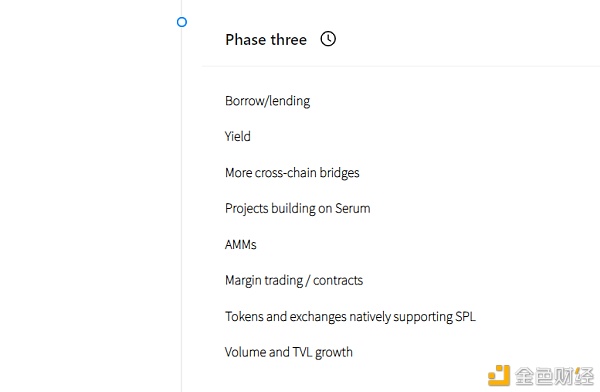Open More cross-chain bridges entry
This screenshot has width=600, height=392.
point(292,173)
